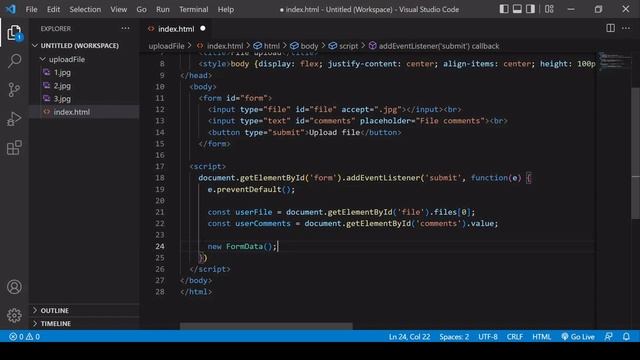Viewport: 640px width, 360px height.
Task: Open the Terminal menu
Action: [x=193, y=9]
